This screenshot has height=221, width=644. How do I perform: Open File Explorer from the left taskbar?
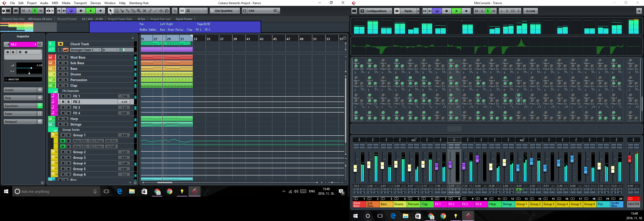pyautogui.click(x=132, y=191)
